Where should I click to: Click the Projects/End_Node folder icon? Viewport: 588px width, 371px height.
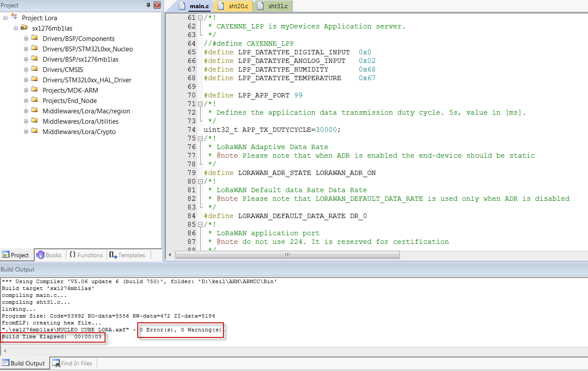coord(34,100)
